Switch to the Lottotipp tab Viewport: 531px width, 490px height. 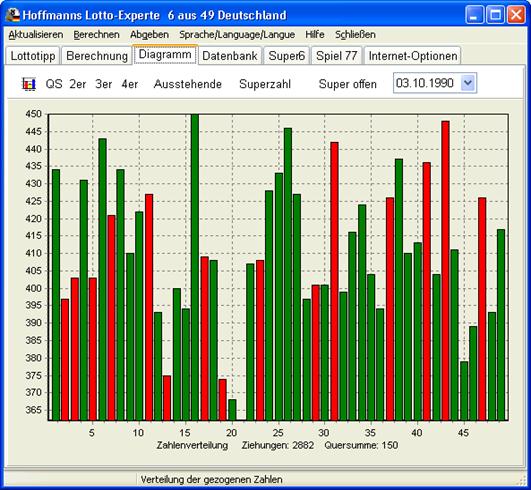pyautogui.click(x=33, y=56)
